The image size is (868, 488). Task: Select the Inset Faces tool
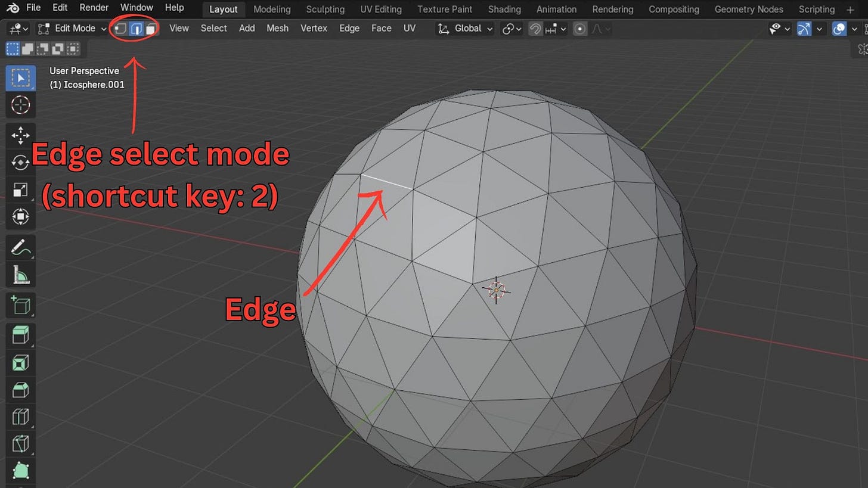coord(21,363)
